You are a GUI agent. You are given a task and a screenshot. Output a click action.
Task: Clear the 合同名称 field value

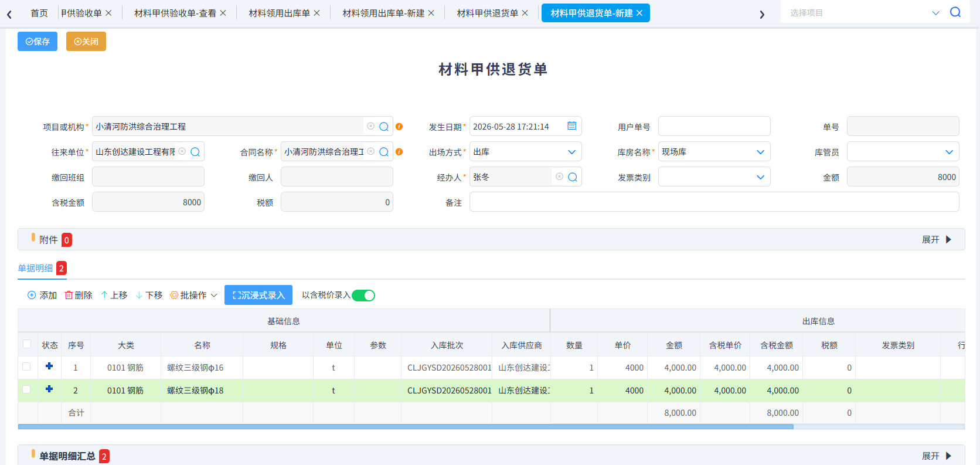371,151
